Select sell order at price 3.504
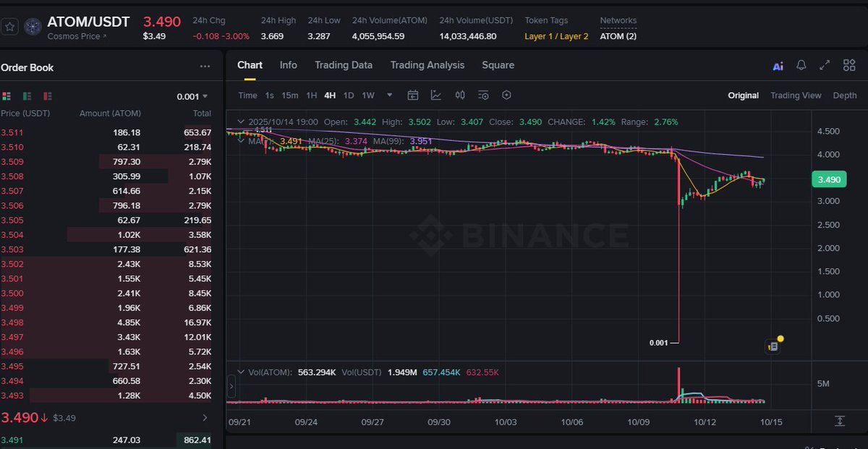The image size is (868, 449). pyautogui.click(x=106, y=234)
